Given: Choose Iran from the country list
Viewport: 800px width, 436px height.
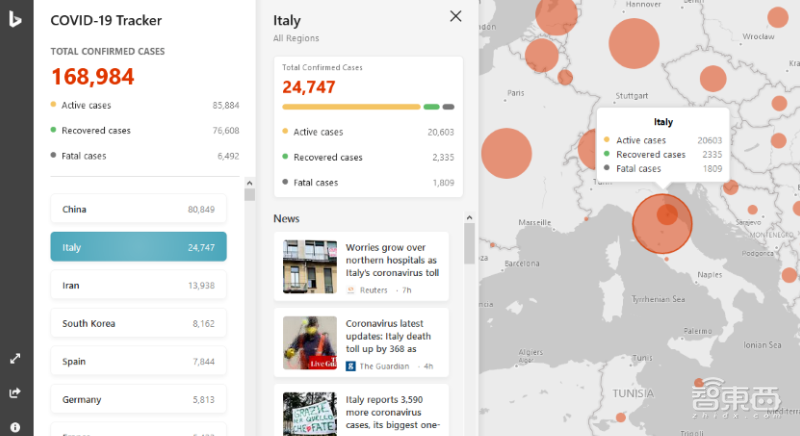Looking at the screenshot, I should [138, 285].
